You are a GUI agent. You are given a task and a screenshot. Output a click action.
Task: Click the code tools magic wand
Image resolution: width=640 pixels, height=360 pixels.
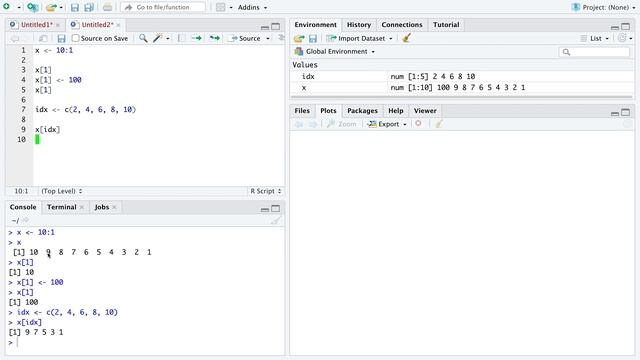coord(158,38)
